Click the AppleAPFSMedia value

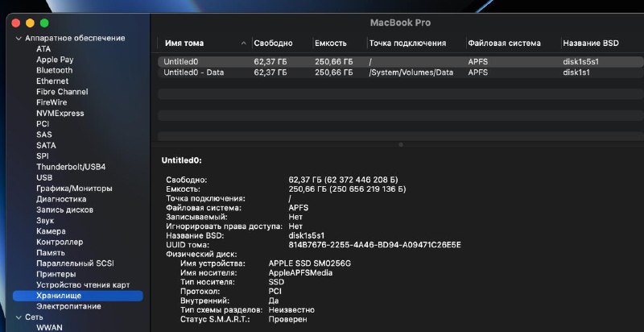coord(300,273)
